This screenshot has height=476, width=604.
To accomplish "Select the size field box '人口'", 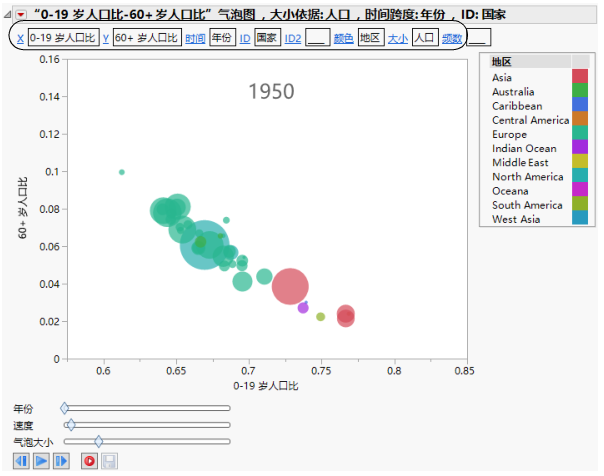I will tap(425, 37).
